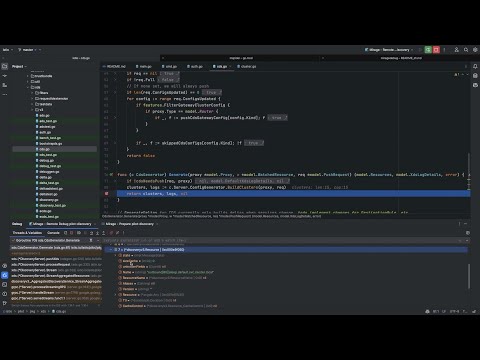Image resolution: width=480 pixels, height=360 pixels.
Task: Show more tool windows ellipsis
Action: pos(5,94)
